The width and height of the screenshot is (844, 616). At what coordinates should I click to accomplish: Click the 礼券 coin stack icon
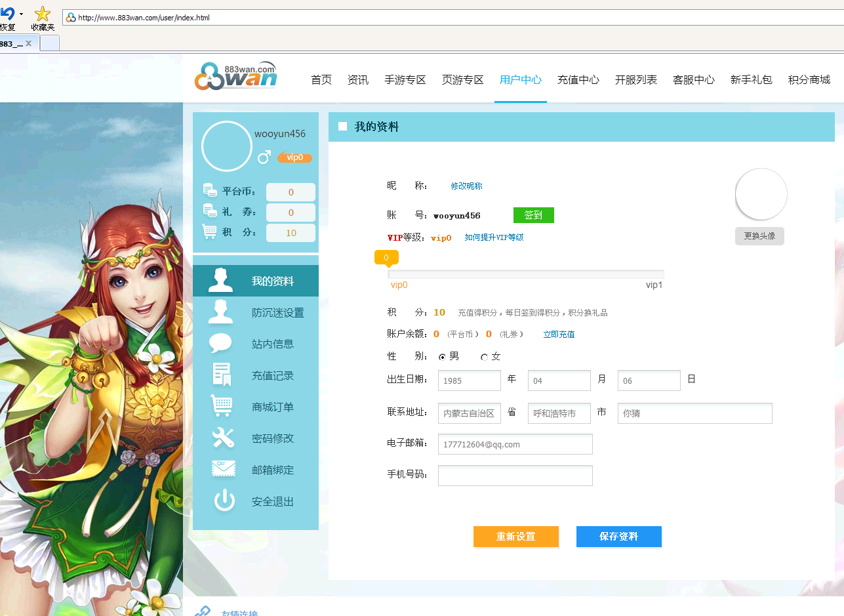pos(210,211)
